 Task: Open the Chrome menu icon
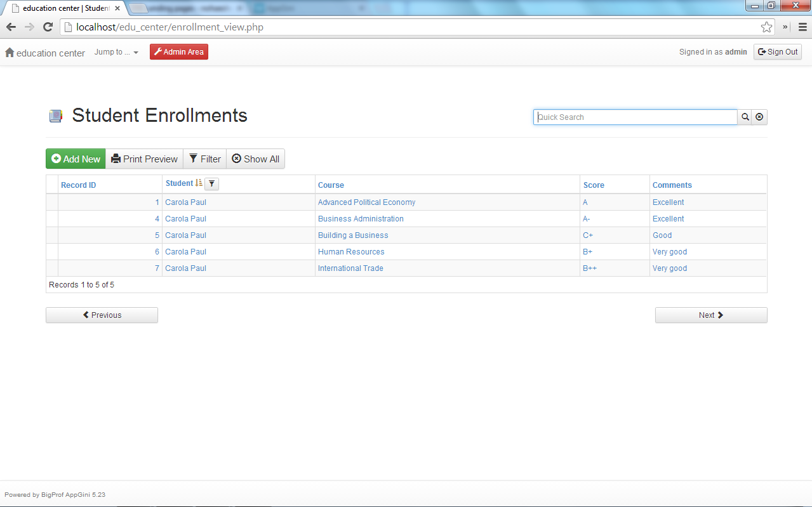tap(802, 27)
